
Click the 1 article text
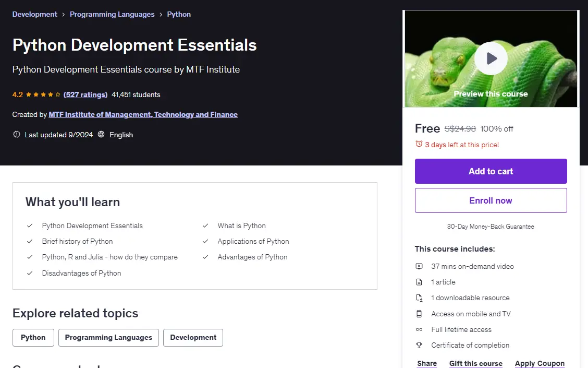click(x=443, y=282)
